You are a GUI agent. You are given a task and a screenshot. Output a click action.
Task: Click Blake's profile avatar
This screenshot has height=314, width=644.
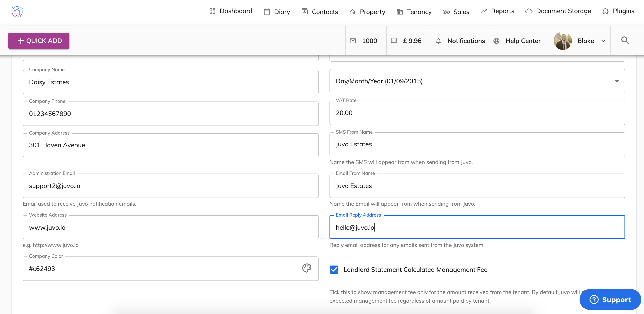pos(563,41)
